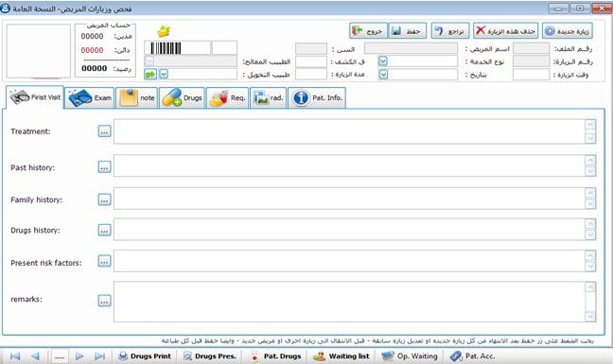Click the remarks scrollbar down arrow
This screenshot has width=613, height=364.
tap(590, 315)
